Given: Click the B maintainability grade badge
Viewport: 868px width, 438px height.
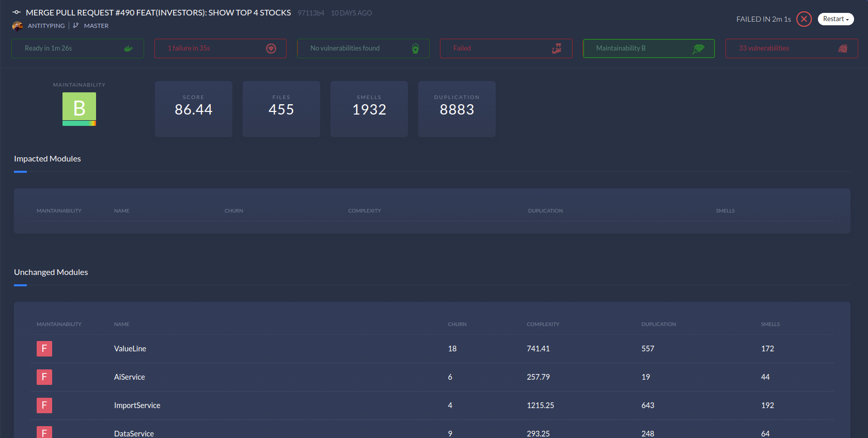Looking at the screenshot, I should [x=79, y=109].
